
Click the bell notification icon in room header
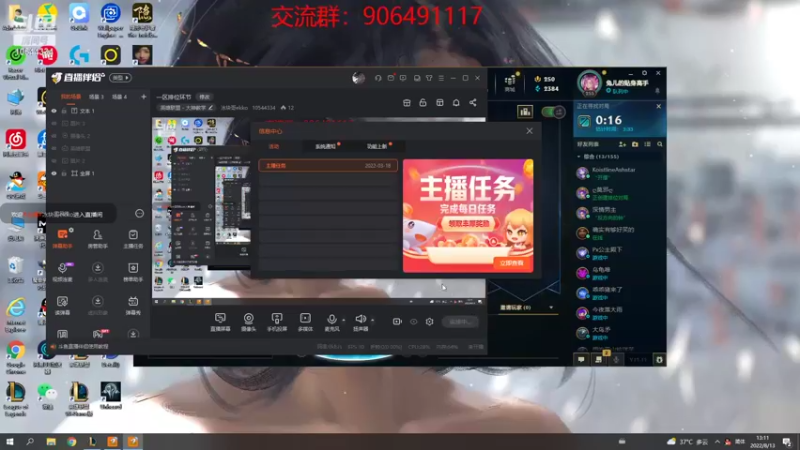click(456, 103)
